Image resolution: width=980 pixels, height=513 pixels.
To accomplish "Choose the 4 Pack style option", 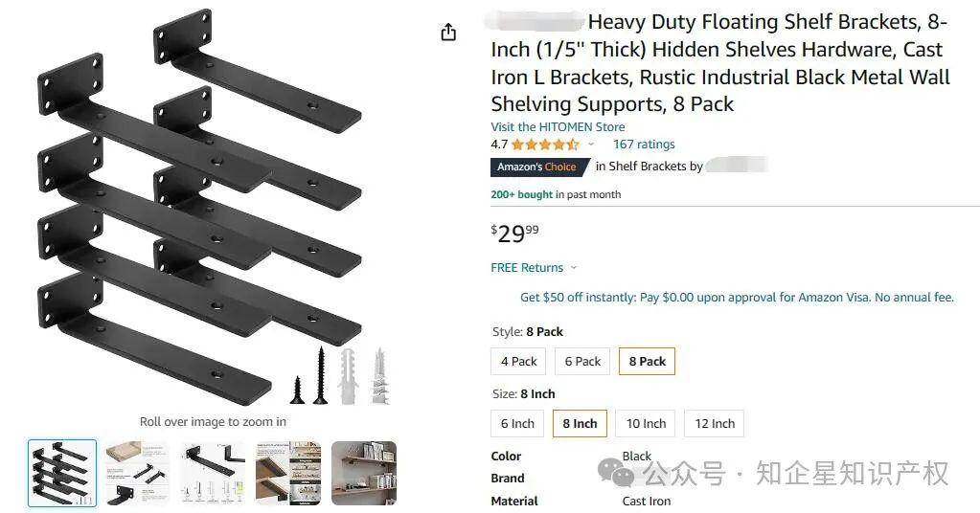I will [x=519, y=362].
